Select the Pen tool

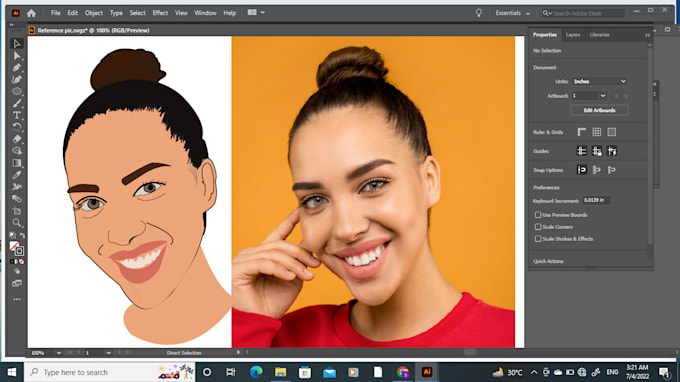point(17,68)
